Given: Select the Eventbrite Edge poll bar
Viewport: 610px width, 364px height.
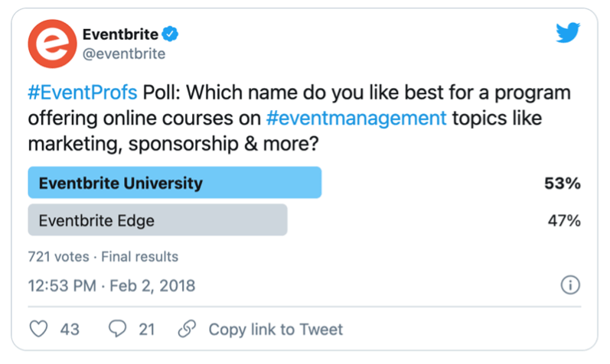Looking at the screenshot, I should tap(157, 221).
